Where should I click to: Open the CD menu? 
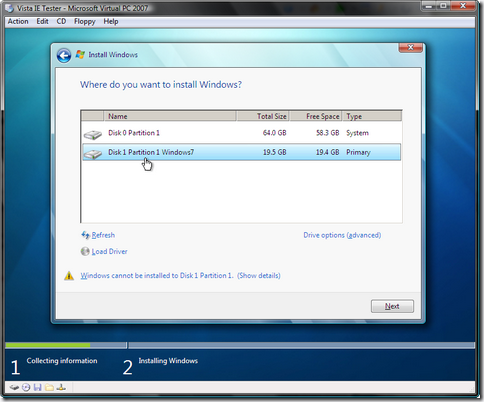(x=61, y=21)
